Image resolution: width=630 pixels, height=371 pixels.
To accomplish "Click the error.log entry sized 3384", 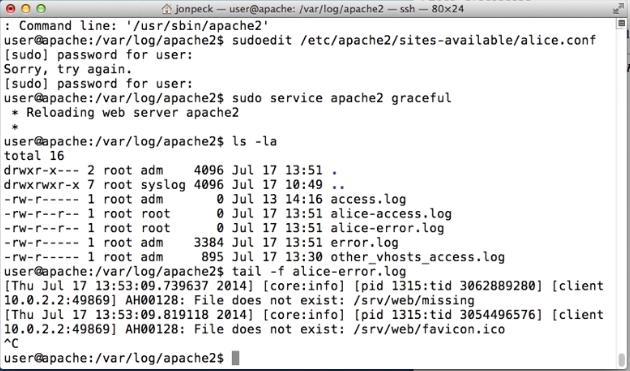I will 364,243.
